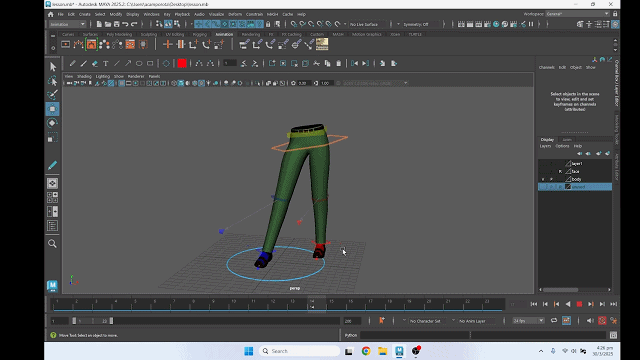This screenshot has width=640, height=360.
Task: Redo the last action
Action: point(134,24)
